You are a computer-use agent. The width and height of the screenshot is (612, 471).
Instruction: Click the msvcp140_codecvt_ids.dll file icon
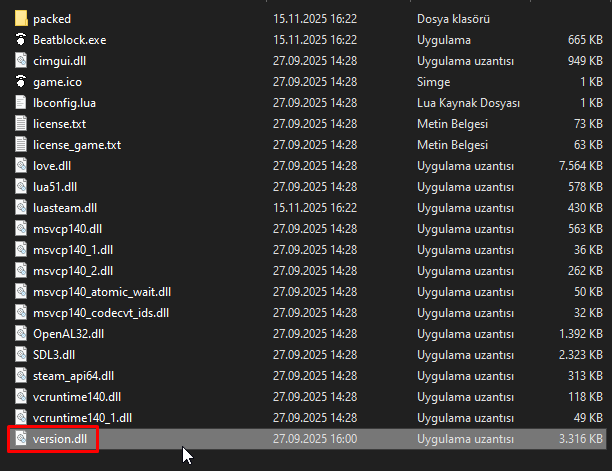21,313
